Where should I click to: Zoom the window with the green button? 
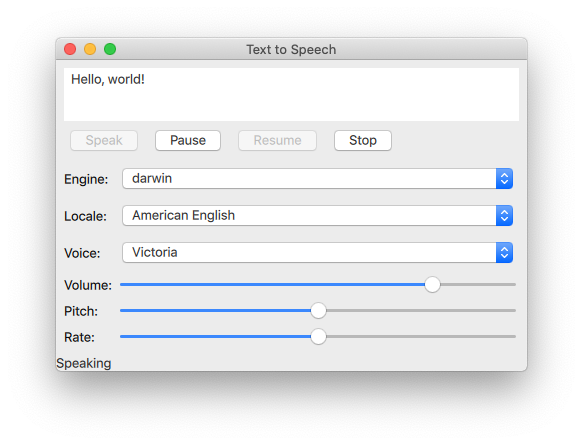click(110, 49)
